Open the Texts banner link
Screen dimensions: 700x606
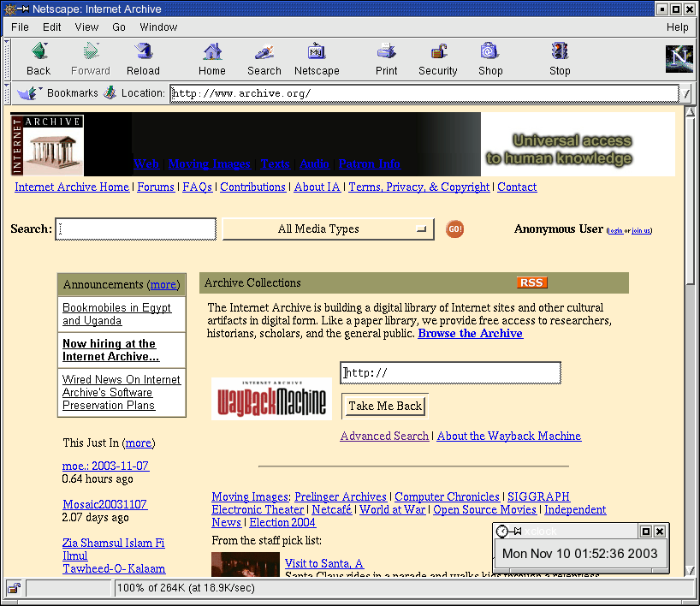pyautogui.click(x=275, y=163)
